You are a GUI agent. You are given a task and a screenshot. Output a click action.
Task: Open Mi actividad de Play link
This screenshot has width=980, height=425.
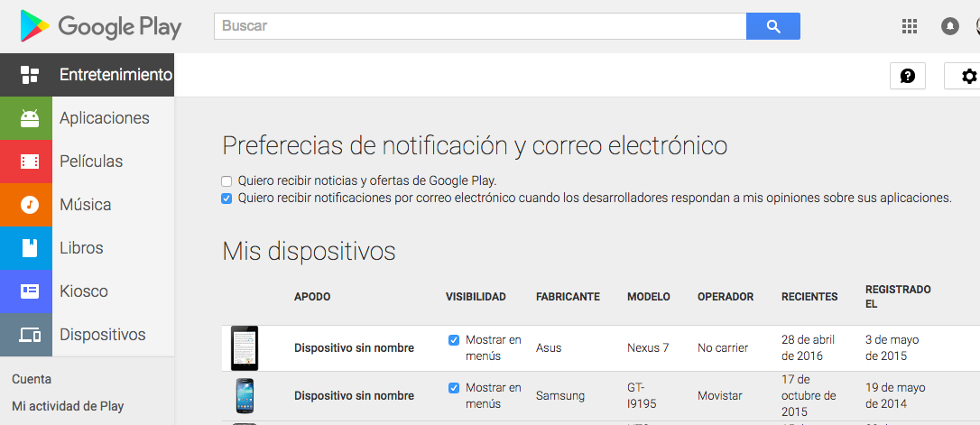(68, 406)
